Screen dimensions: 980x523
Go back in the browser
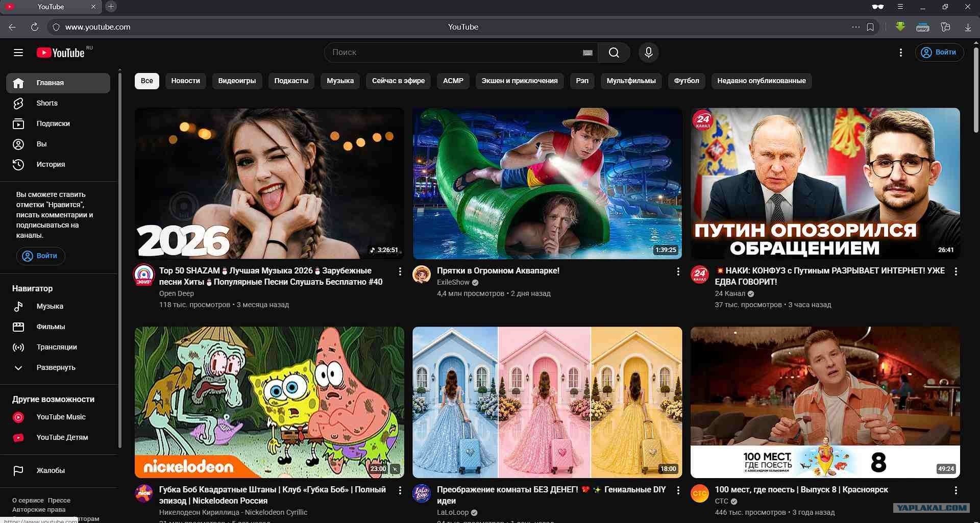point(12,27)
